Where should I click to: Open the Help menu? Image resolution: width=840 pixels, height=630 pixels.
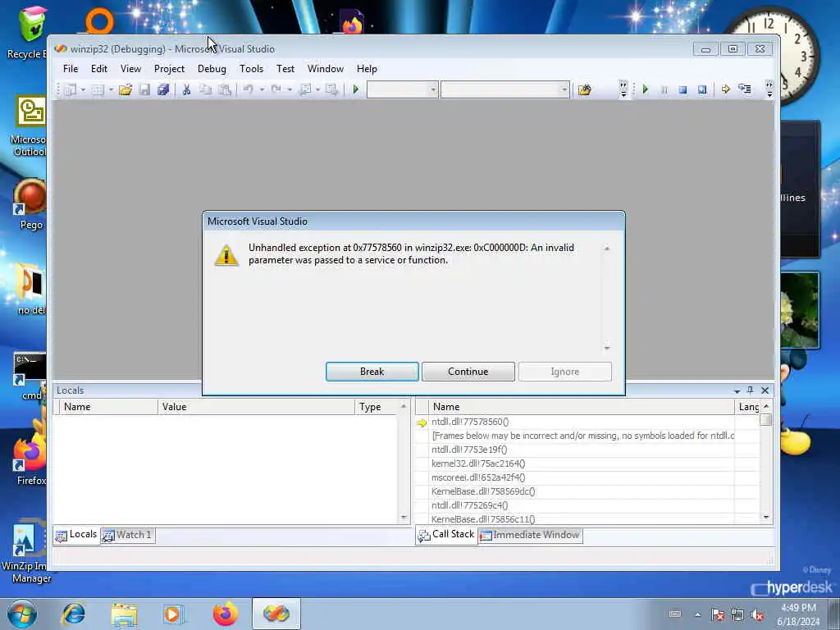pos(367,69)
